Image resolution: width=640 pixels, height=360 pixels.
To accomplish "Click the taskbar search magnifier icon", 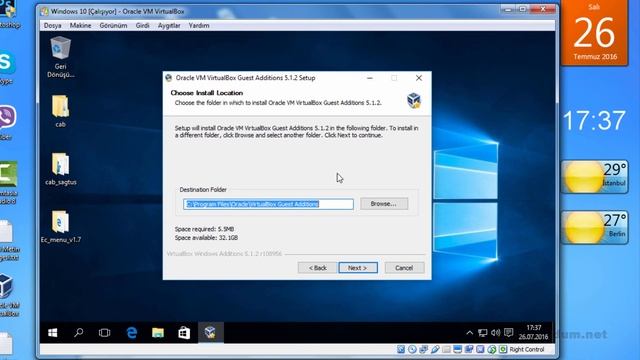I will 79,333.
